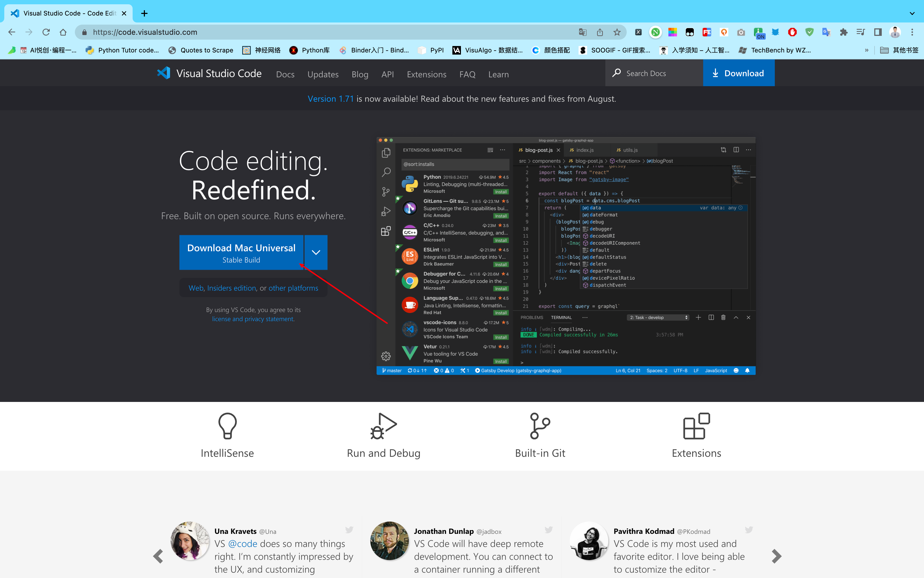Image resolution: width=924 pixels, height=578 pixels.
Task: Click the Visual Studio Code logo icon
Action: tap(163, 73)
